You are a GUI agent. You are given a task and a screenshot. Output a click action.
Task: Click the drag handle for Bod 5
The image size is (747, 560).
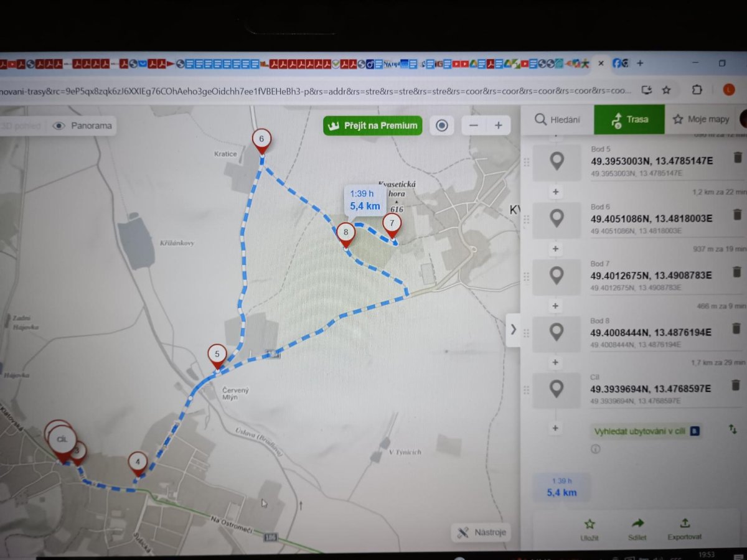(526, 162)
